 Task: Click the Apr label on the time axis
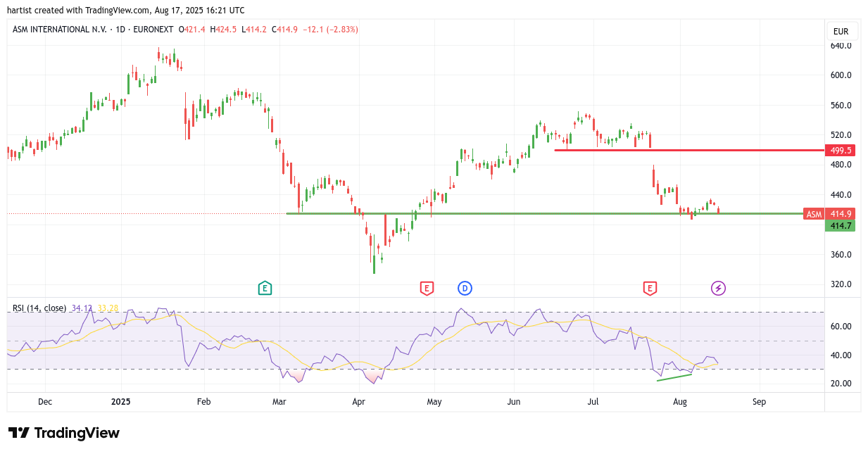coord(359,402)
